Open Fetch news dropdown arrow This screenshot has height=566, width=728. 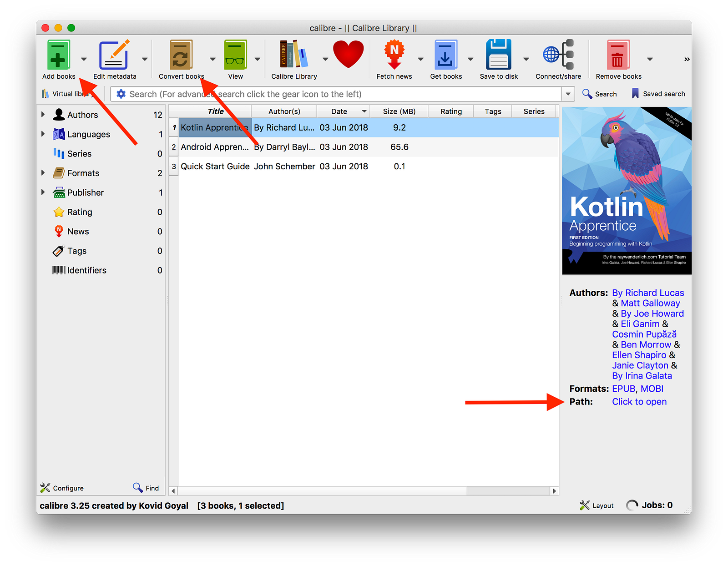coord(420,59)
